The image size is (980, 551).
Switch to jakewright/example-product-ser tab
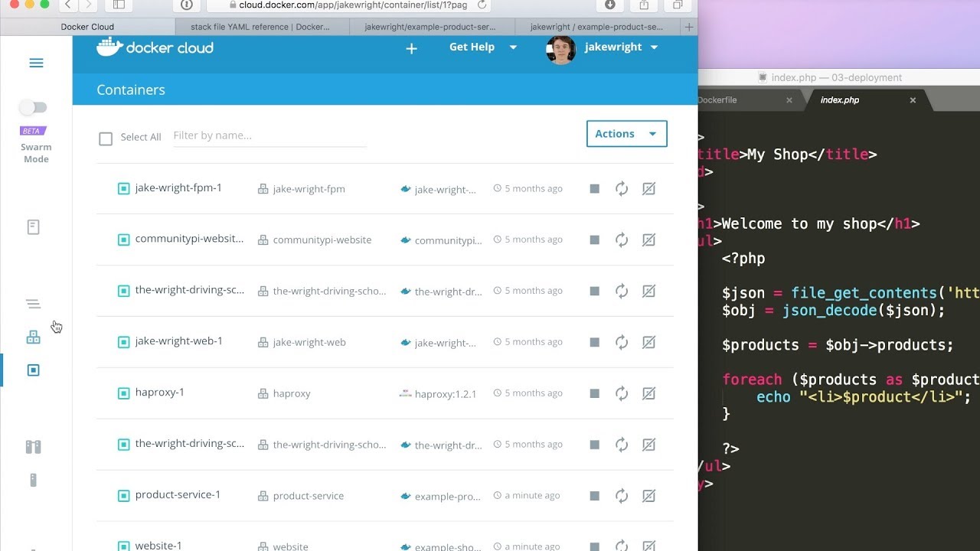click(x=430, y=27)
